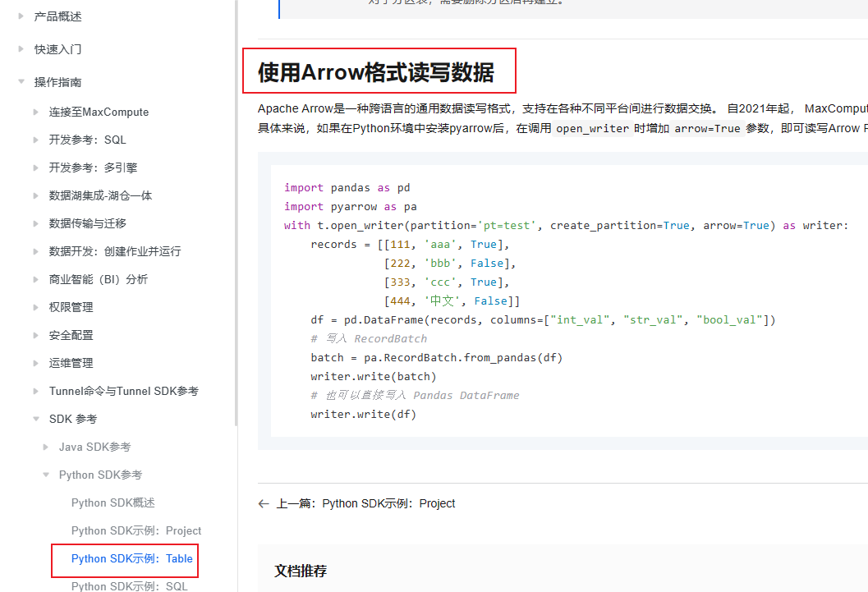Click the 'import pandas as pd' code line
Viewport: 868px width, 592px height.
click(347, 187)
